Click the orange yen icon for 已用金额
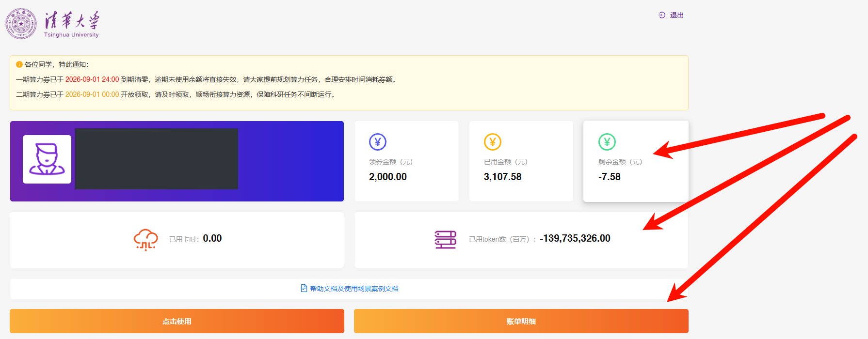868x339 pixels. tap(493, 142)
